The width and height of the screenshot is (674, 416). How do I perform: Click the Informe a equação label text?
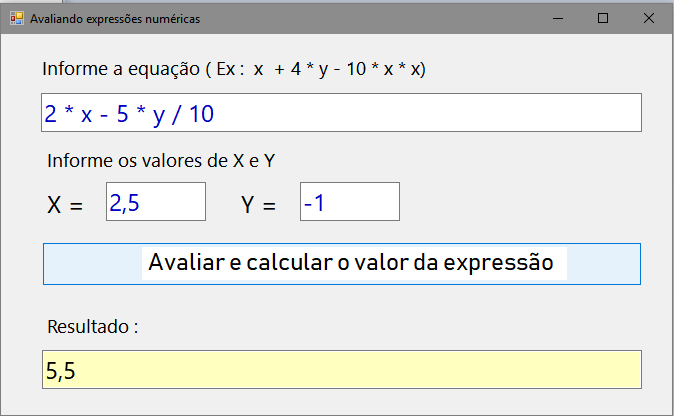point(120,70)
